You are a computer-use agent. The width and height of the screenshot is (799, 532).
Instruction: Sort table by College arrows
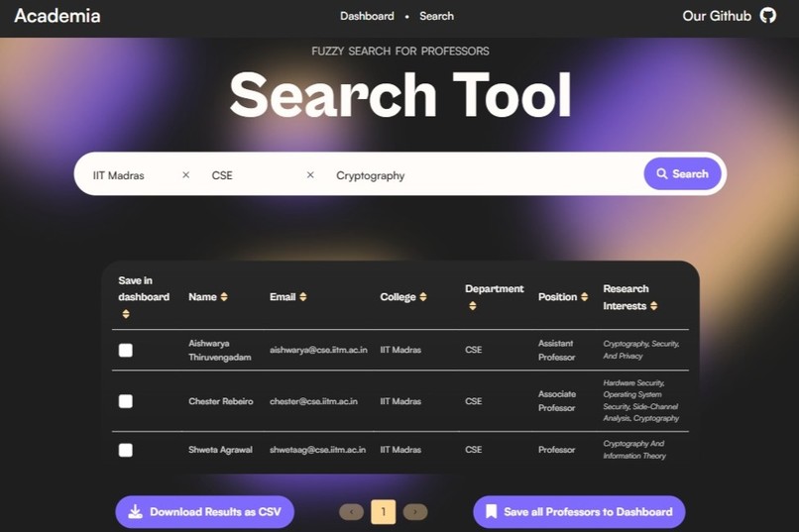423,297
